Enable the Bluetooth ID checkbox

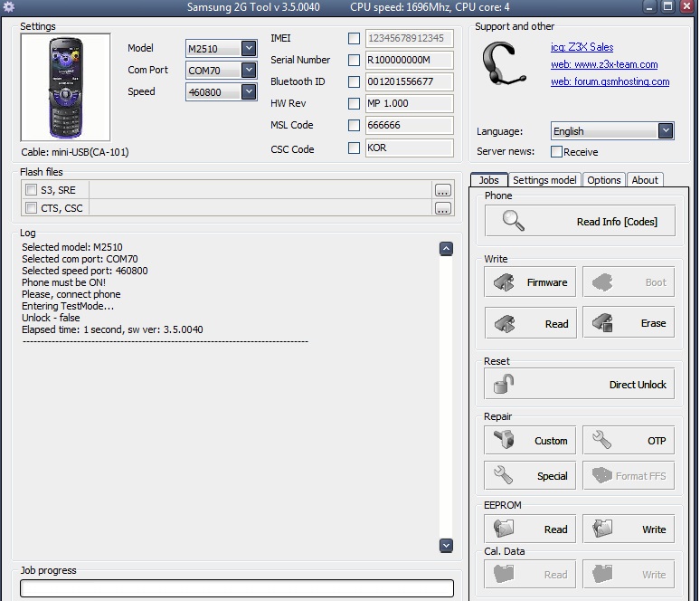point(354,81)
